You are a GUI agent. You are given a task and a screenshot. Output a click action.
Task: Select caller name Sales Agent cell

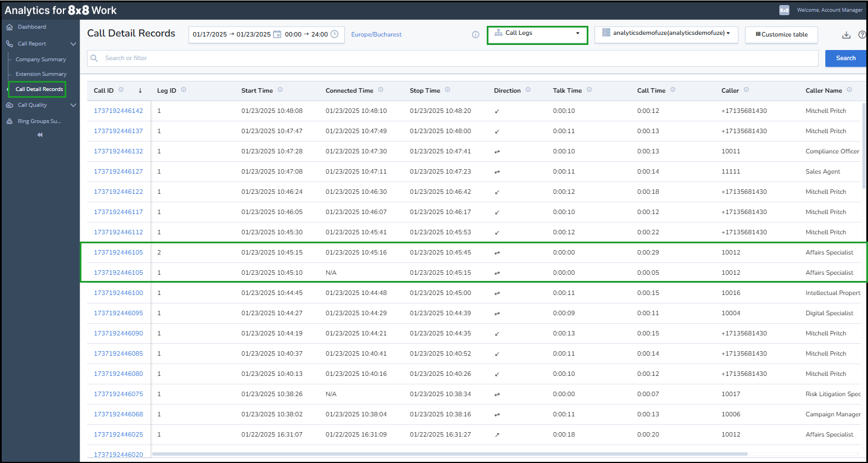pos(823,171)
